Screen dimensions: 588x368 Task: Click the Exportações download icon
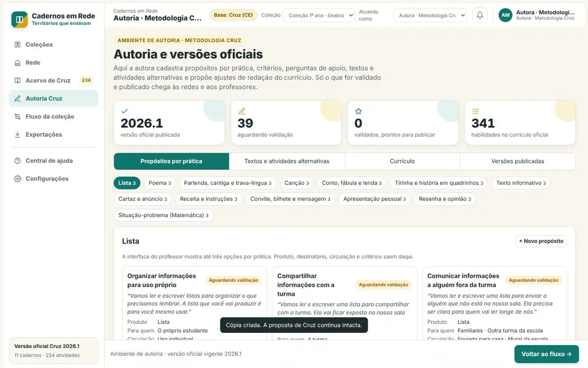click(x=18, y=134)
